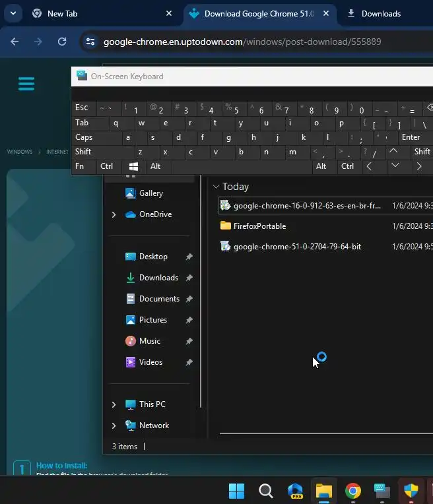
Task: Tap the Windows logo key on keyboard
Action: point(134,166)
